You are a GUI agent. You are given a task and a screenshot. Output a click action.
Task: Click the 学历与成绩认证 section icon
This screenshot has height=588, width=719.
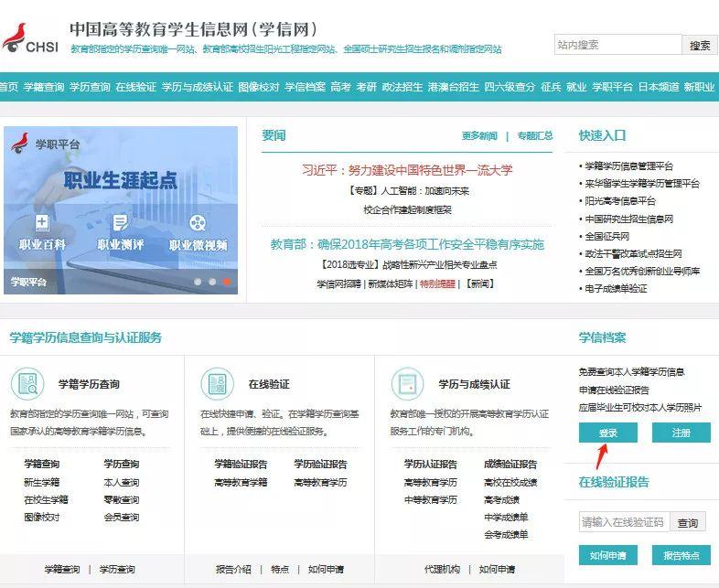406,383
